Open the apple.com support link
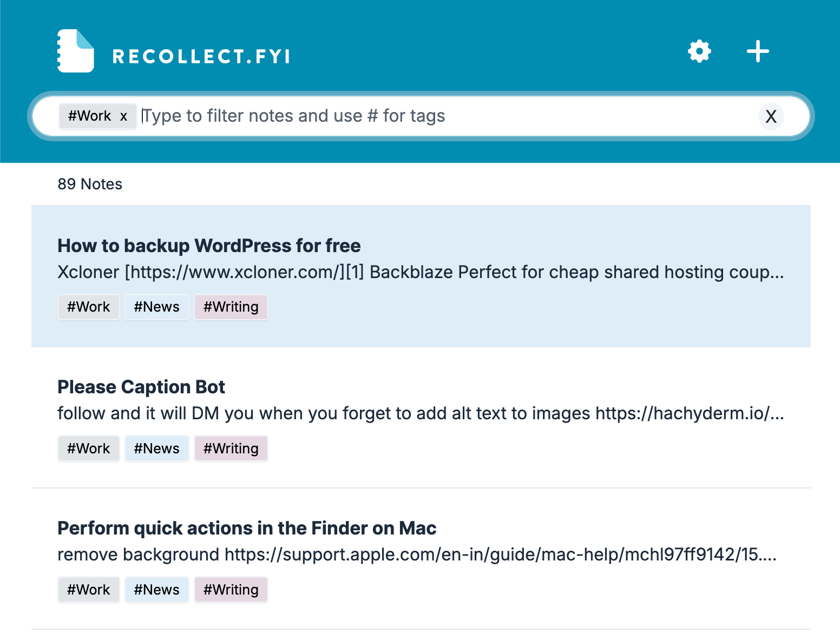Image resolution: width=840 pixels, height=640 pixels. click(498, 554)
